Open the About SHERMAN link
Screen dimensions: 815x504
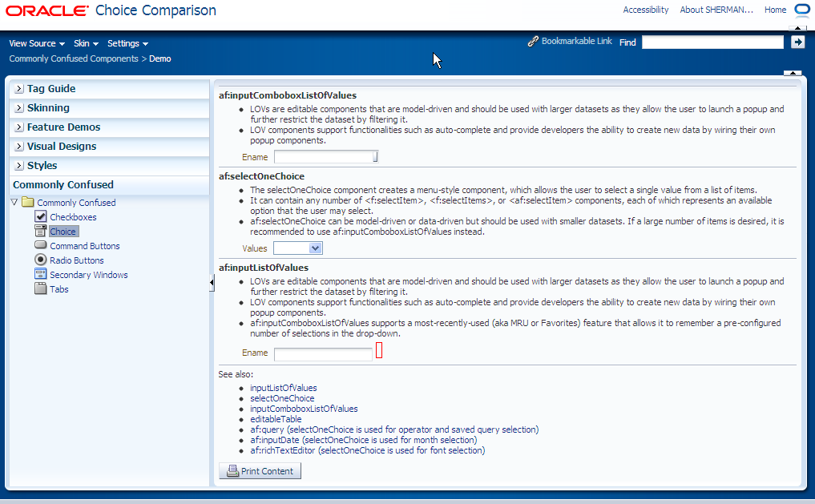(716, 10)
